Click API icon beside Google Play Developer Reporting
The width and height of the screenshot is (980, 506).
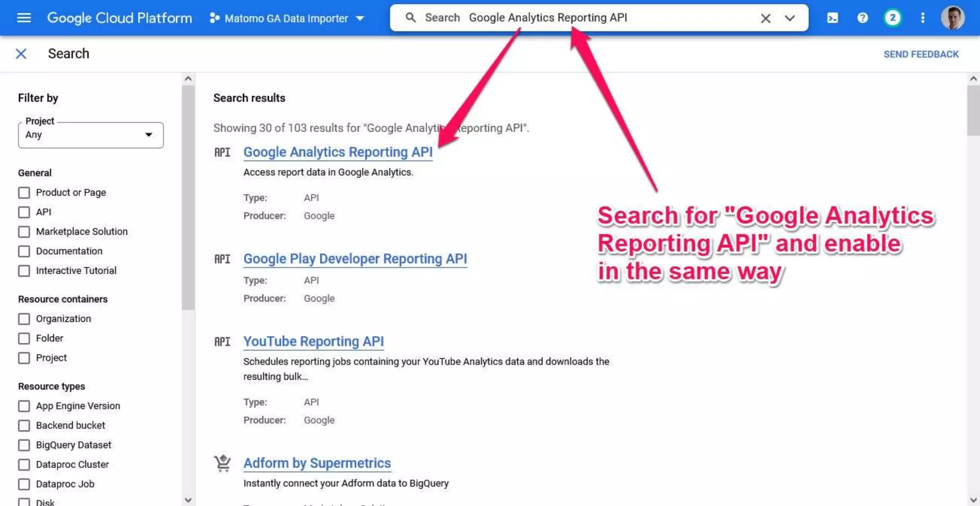(222, 259)
